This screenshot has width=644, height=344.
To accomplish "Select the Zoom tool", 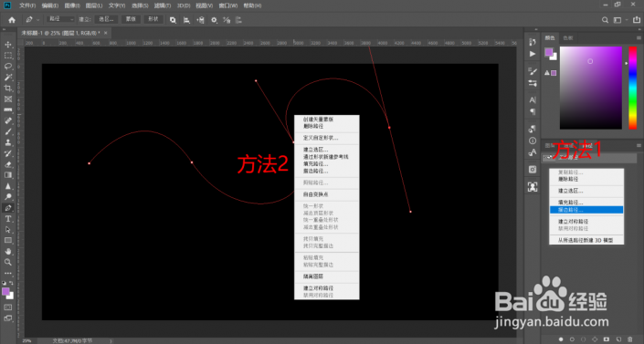I will click(x=8, y=262).
